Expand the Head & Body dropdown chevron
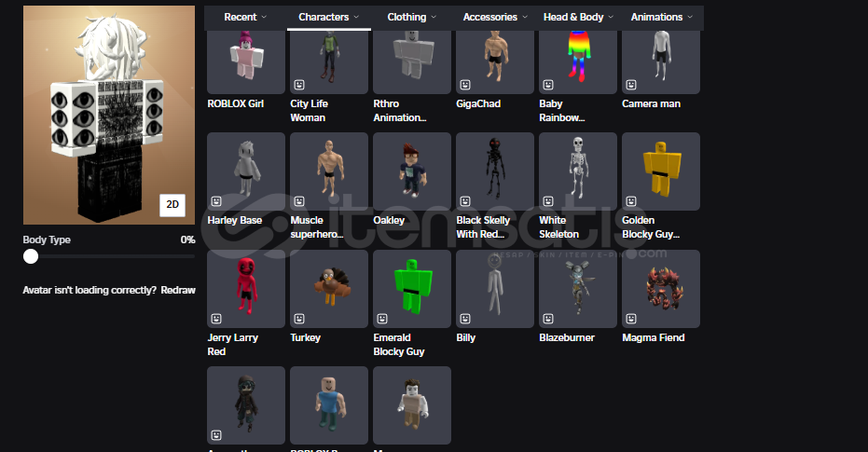This screenshot has height=452, width=868. pos(611,17)
